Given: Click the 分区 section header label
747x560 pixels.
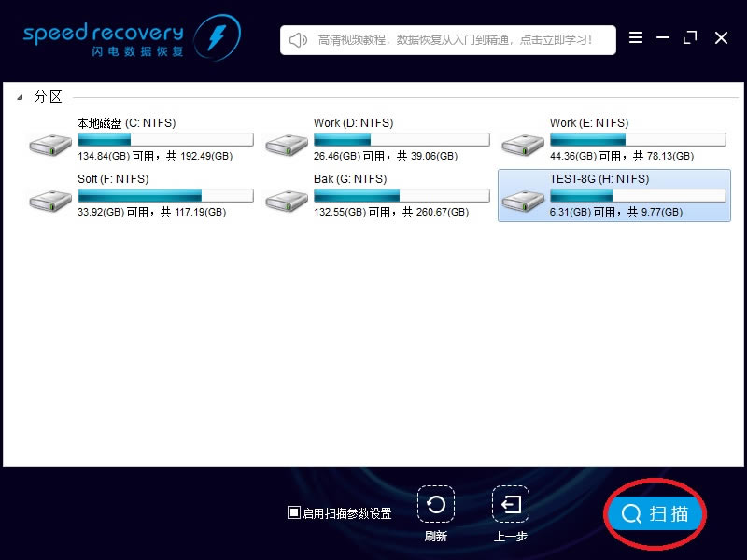Looking at the screenshot, I should coord(49,97).
